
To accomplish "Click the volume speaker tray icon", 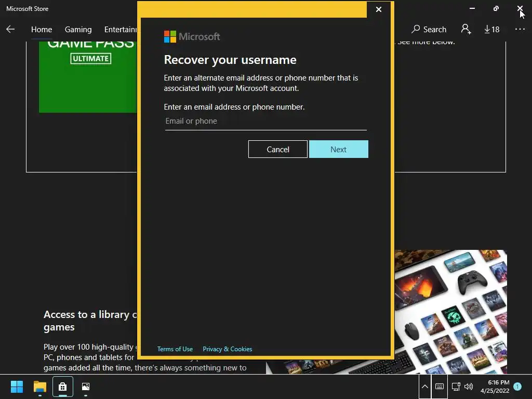I will [469, 387].
